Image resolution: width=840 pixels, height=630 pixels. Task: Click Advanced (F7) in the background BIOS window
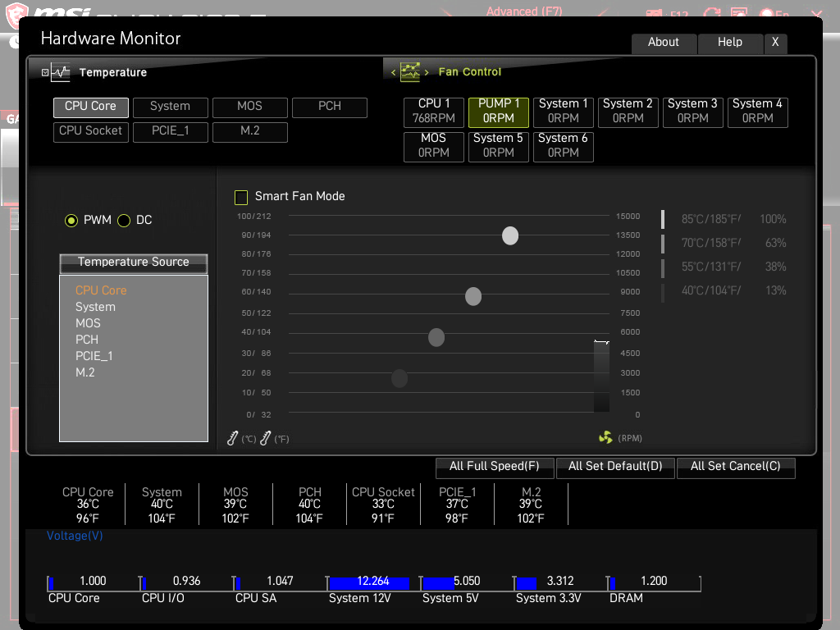click(x=524, y=11)
